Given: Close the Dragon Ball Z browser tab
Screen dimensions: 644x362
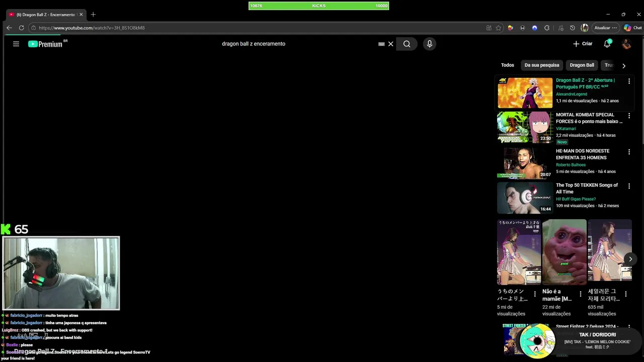Looking at the screenshot, I should [81, 15].
